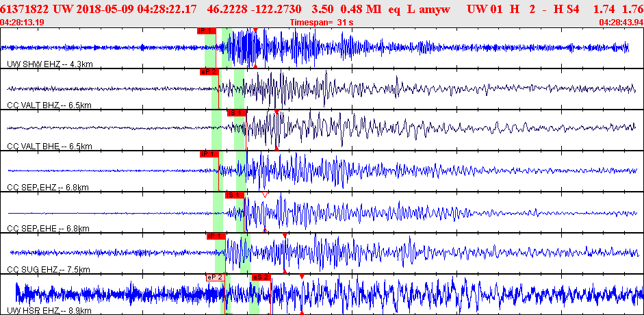Screen dimensions: 644x315
Task: Click the 'CC VALT BHZ -- 6.5km' station label
Action: pos(49,105)
